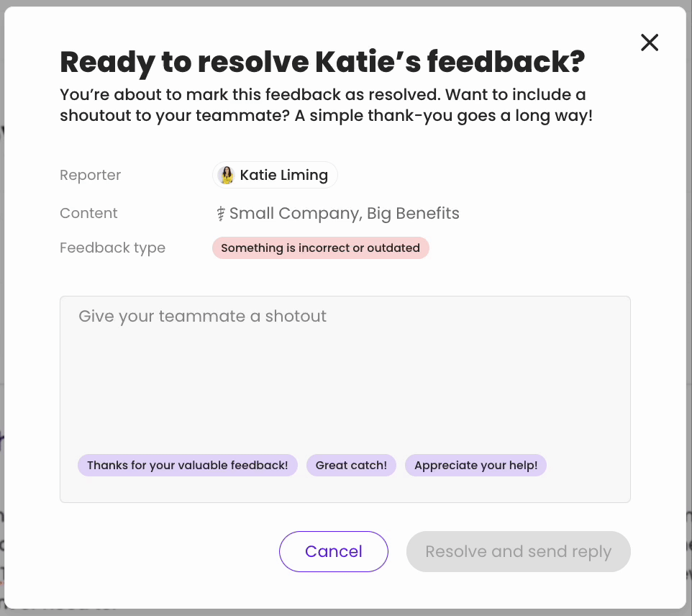Click Katie Liming's avatar photo
This screenshot has height=616, width=692.
click(227, 175)
